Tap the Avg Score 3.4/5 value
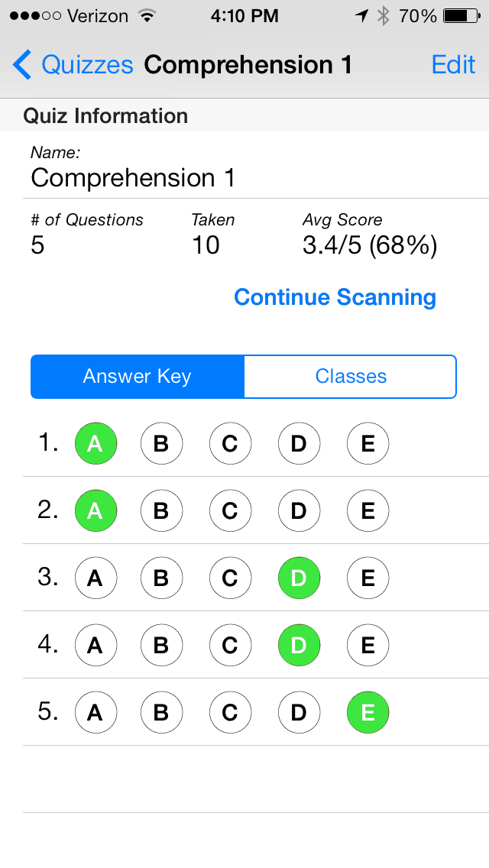This screenshot has width=489, height=868. tap(370, 245)
